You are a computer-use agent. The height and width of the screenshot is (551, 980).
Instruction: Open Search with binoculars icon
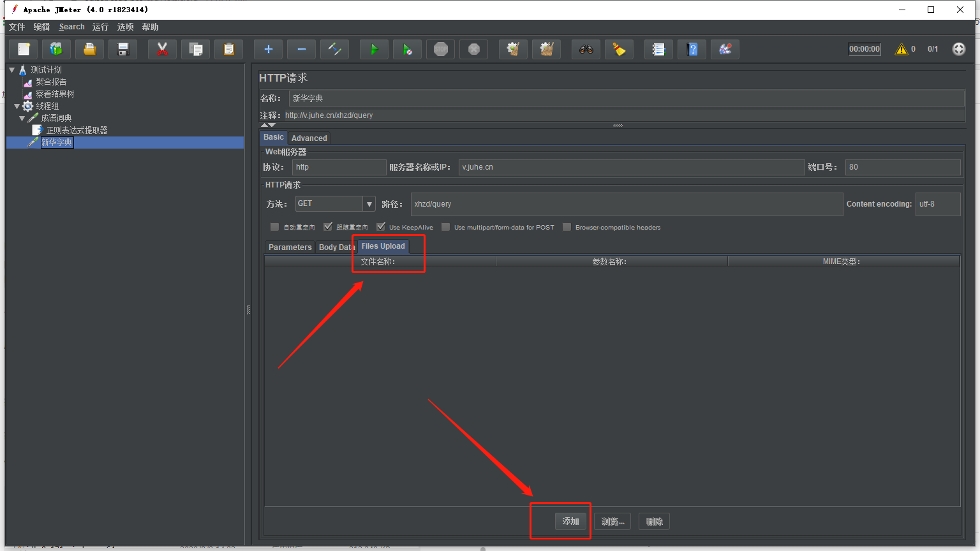pyautogui.click(x=586, y=49)
